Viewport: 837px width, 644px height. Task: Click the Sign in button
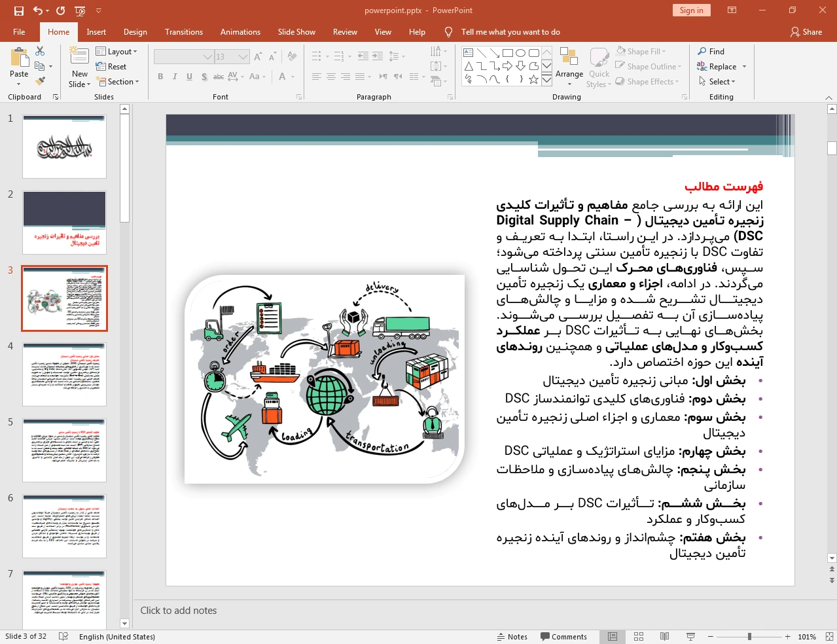(691, 10)
